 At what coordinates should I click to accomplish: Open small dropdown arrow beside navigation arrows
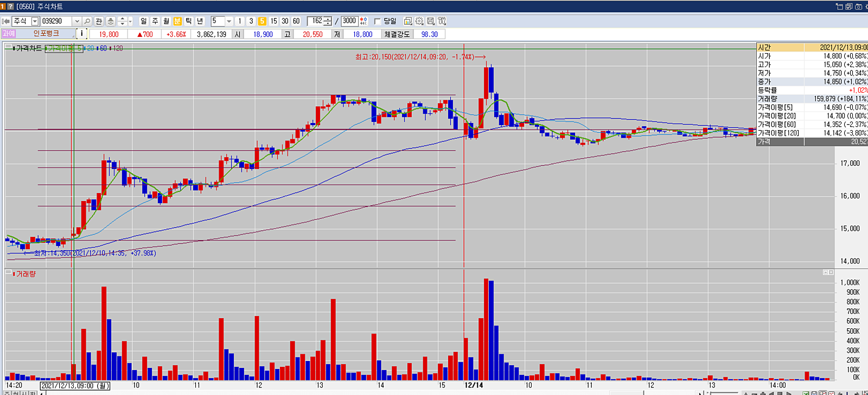click(130, 21)
